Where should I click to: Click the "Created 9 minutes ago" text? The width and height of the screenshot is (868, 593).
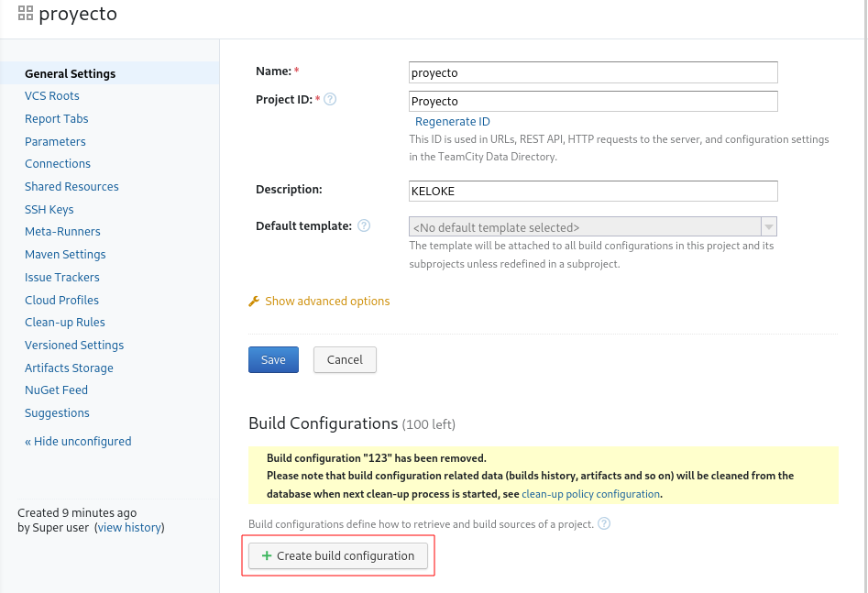pos(77,512)
